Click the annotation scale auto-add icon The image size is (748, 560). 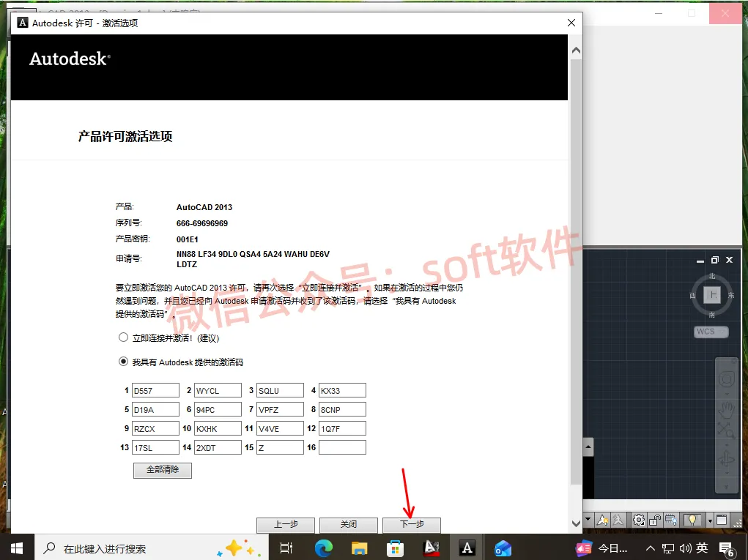tap(618, 520)
